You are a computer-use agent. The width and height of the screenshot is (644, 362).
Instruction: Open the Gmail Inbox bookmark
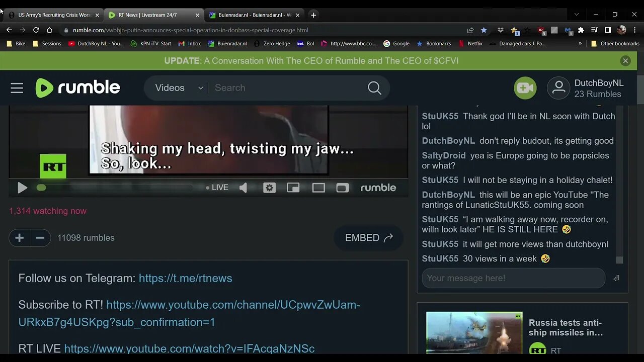click(190, 44)
